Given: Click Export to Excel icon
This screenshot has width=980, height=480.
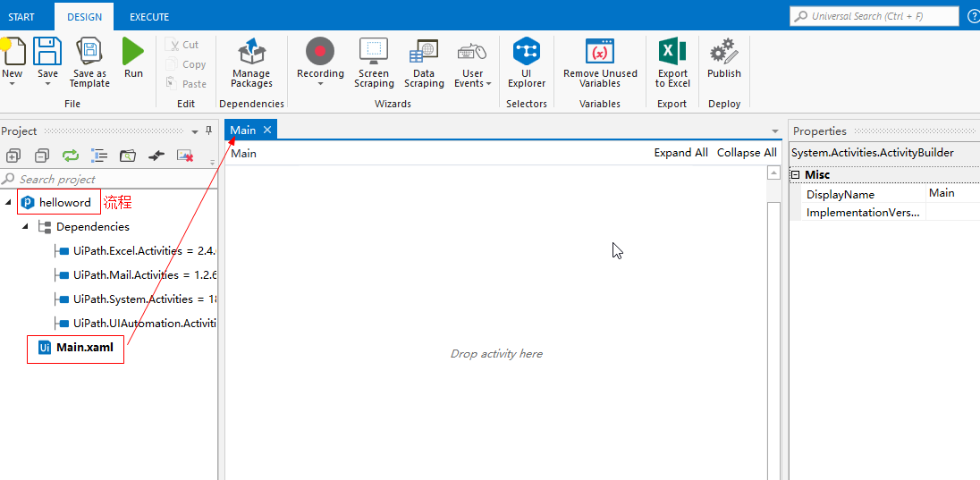Looking at the screenshot, I should pos(672,51).
